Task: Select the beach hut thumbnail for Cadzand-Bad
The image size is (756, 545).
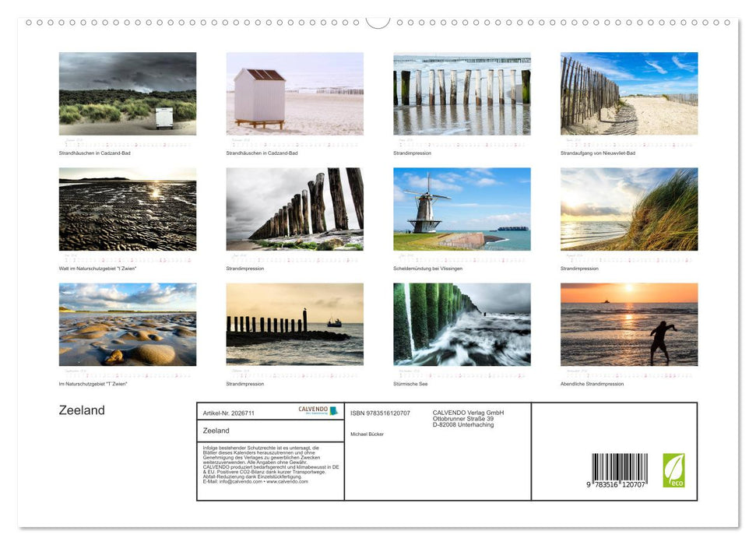Action: coord(295,93)
